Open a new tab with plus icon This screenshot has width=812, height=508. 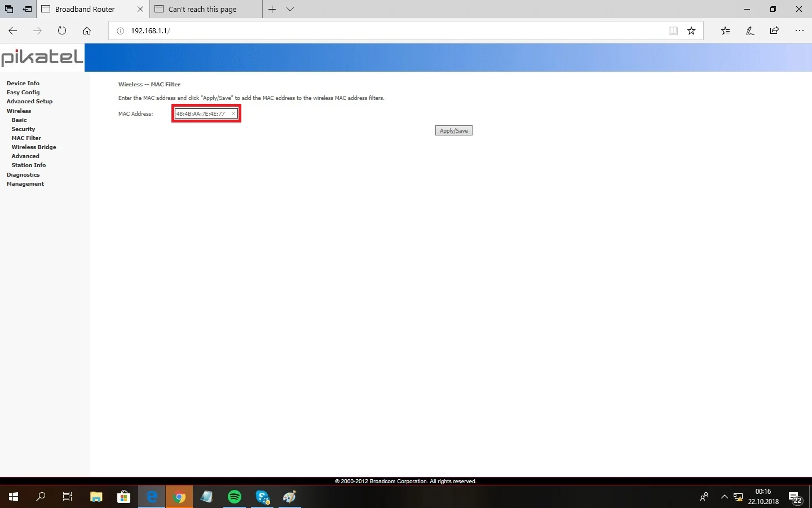(x=272, y=9)
